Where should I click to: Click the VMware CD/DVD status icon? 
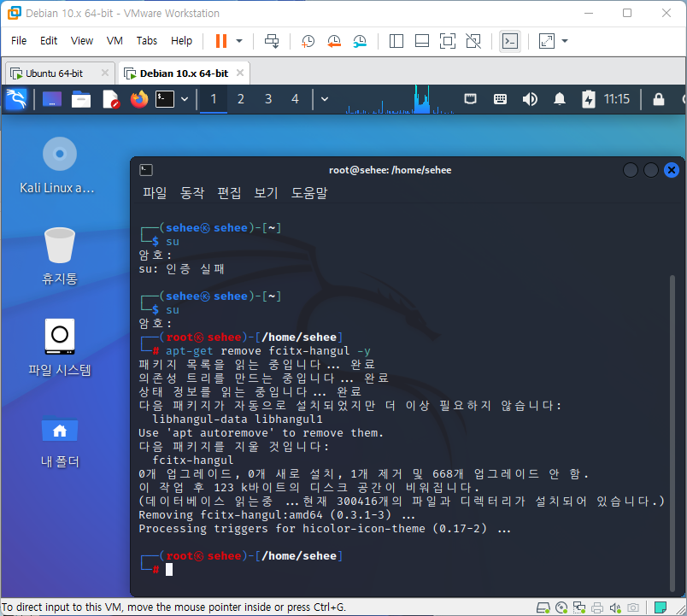(561, 607)
